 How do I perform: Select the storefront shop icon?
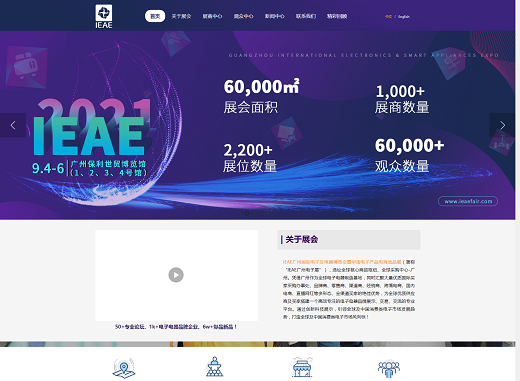coord(302,367)
